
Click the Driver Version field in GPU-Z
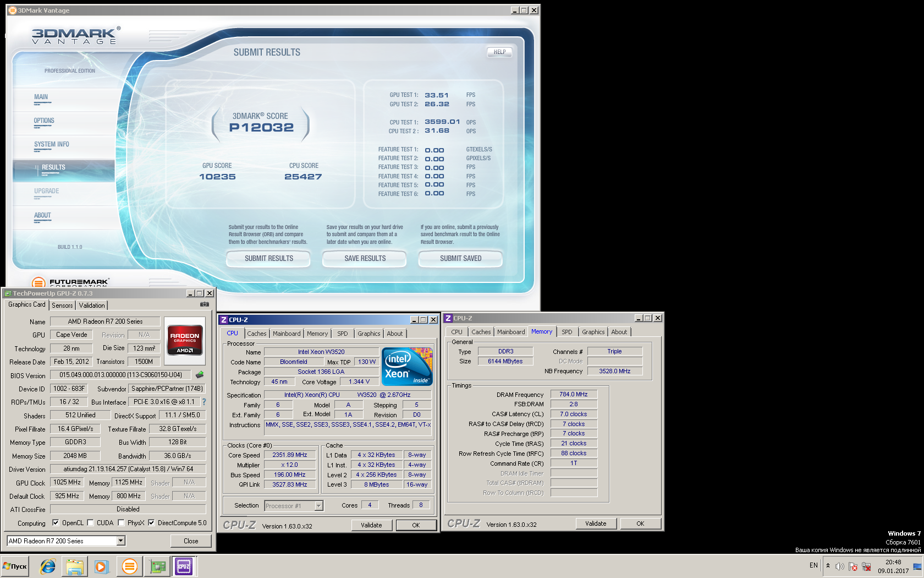pos(128,469)
